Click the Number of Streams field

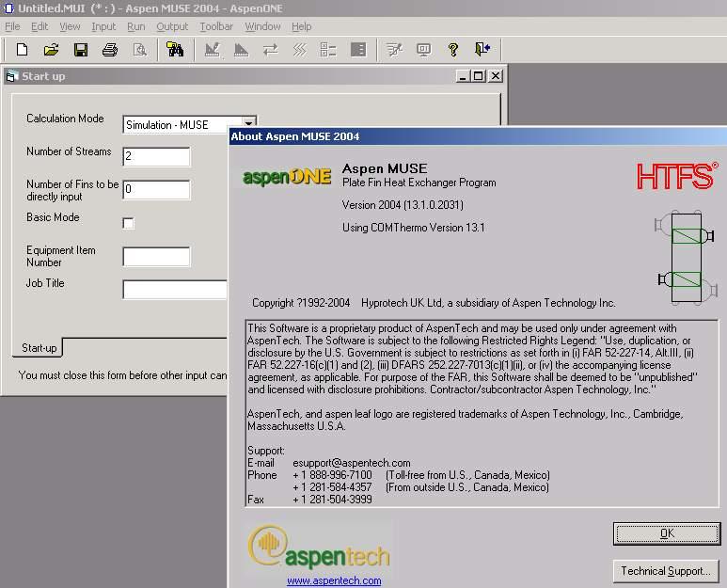pos(156,157)
